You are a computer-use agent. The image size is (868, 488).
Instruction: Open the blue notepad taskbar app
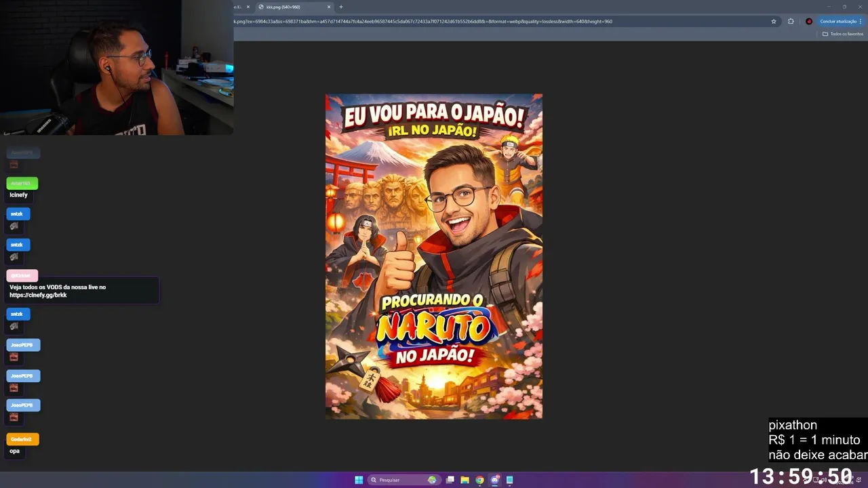coord(509,480)
